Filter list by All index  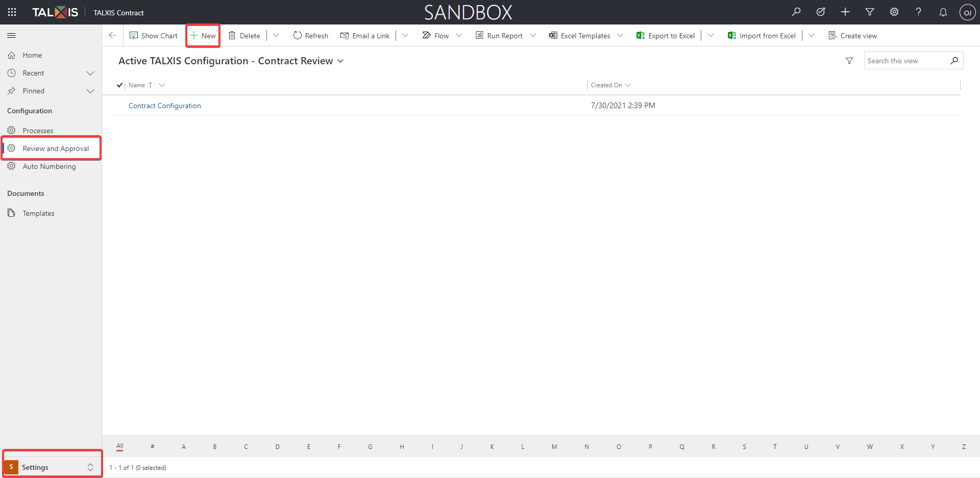120,446
